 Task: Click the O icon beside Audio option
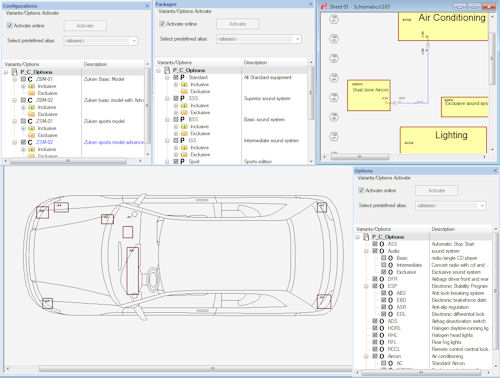tap(382, 251)
